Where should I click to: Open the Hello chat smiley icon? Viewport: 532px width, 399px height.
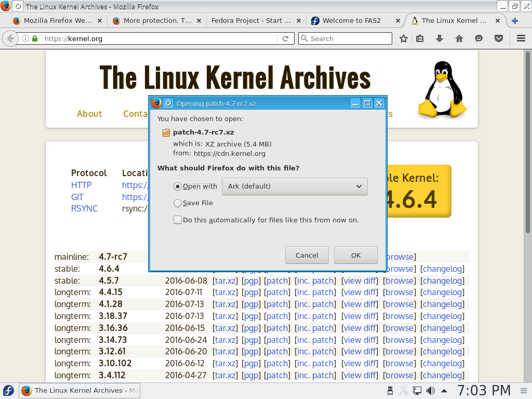pyautogui.click(x=478, y=38)
